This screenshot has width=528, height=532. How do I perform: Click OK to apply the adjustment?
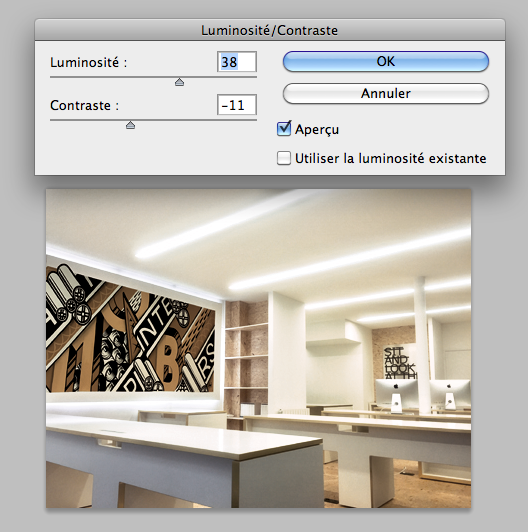[386, 61]
